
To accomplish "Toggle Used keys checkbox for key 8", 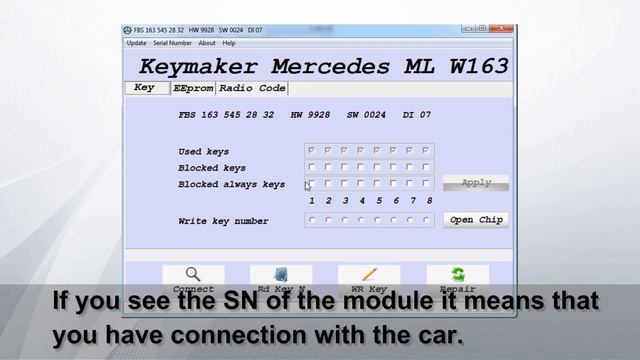I will (426, 151).
